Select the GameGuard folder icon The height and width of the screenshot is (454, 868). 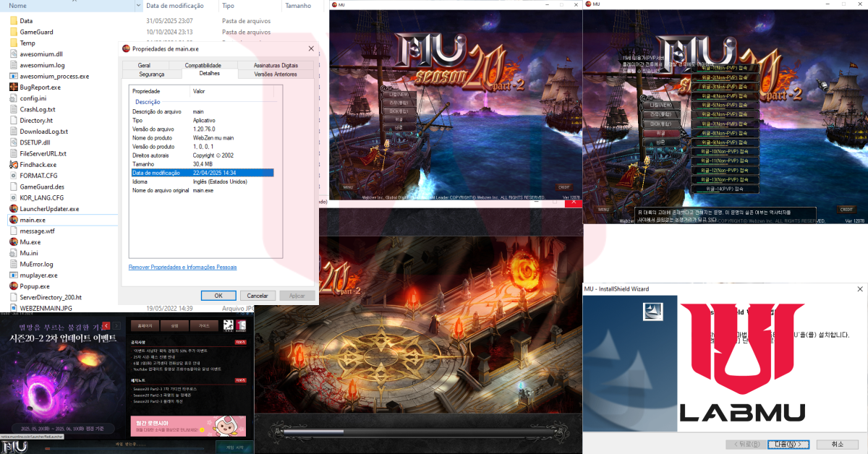pos(14,32)
